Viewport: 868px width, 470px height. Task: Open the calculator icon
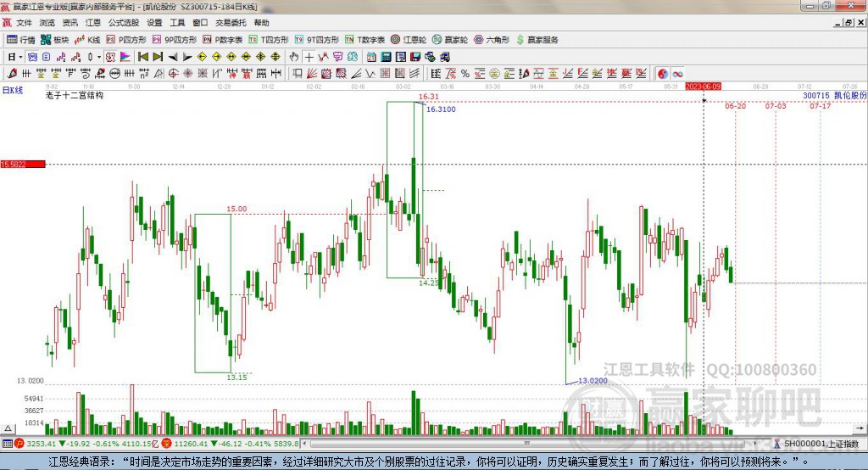386,57
